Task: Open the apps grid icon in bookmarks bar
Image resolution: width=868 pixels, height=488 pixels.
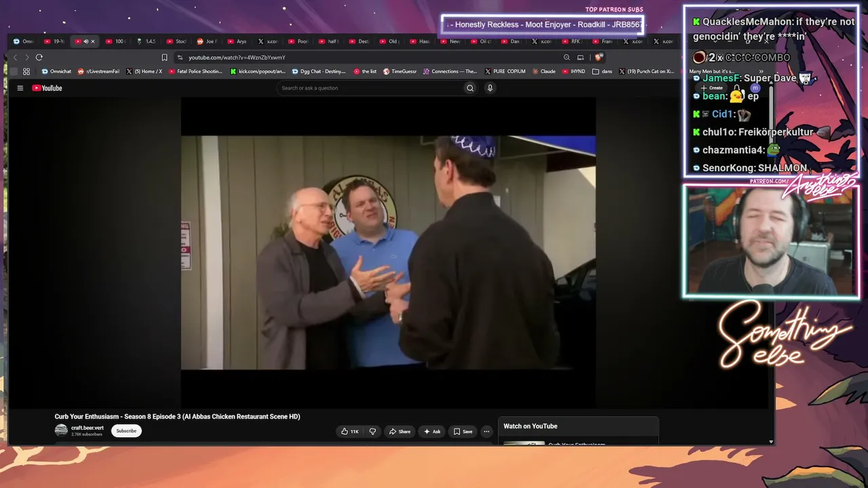Action: [x=26, y=71]
